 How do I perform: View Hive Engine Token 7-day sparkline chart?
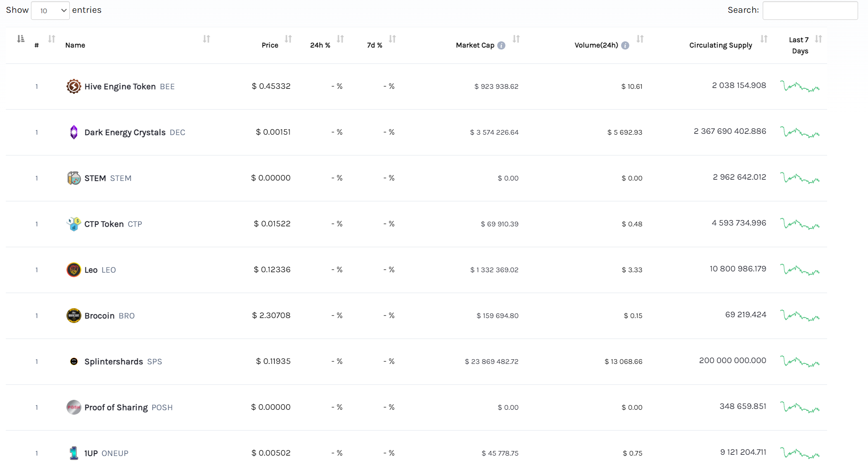tap(800, 86)
